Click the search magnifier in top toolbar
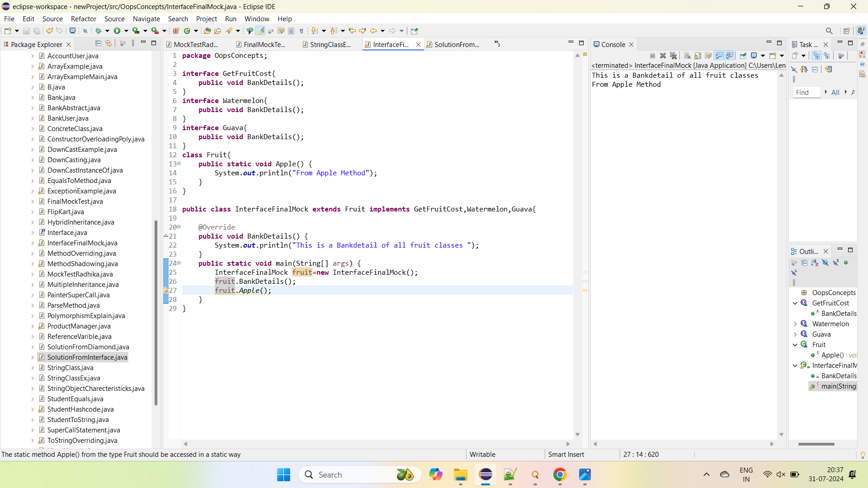The height and width of the screenshot is (488, 868). [829, 31]
